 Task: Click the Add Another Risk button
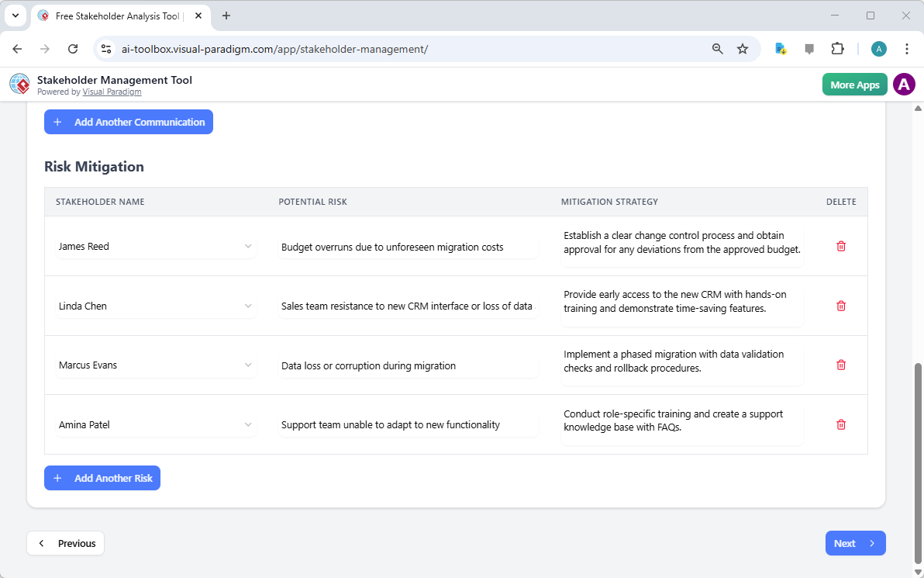click(102, 478)
